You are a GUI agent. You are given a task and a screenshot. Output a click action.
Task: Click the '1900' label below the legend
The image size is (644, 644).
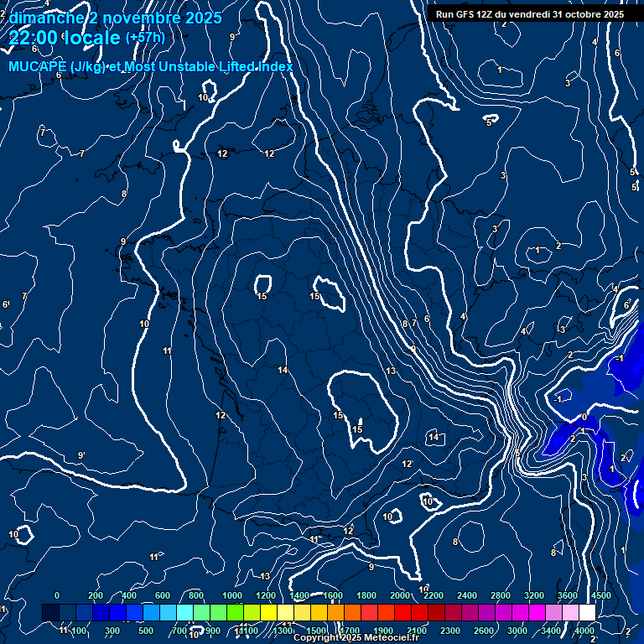click(x=383, y=631)
